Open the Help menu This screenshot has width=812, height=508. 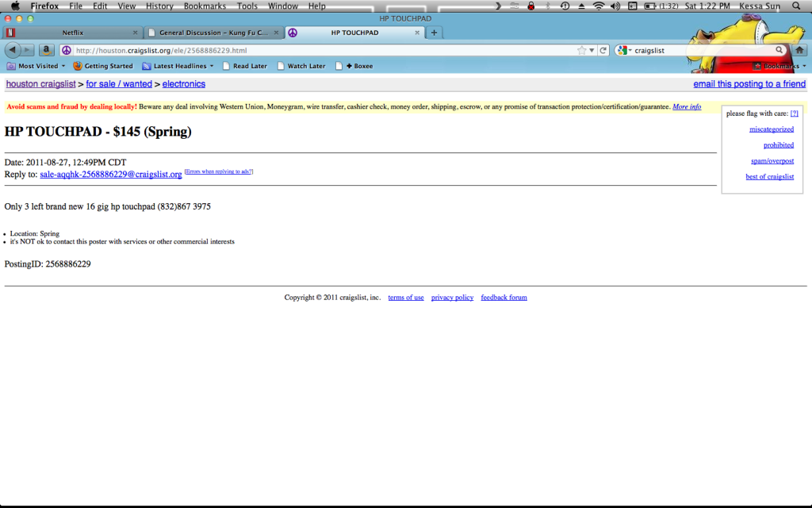(317, 6)
